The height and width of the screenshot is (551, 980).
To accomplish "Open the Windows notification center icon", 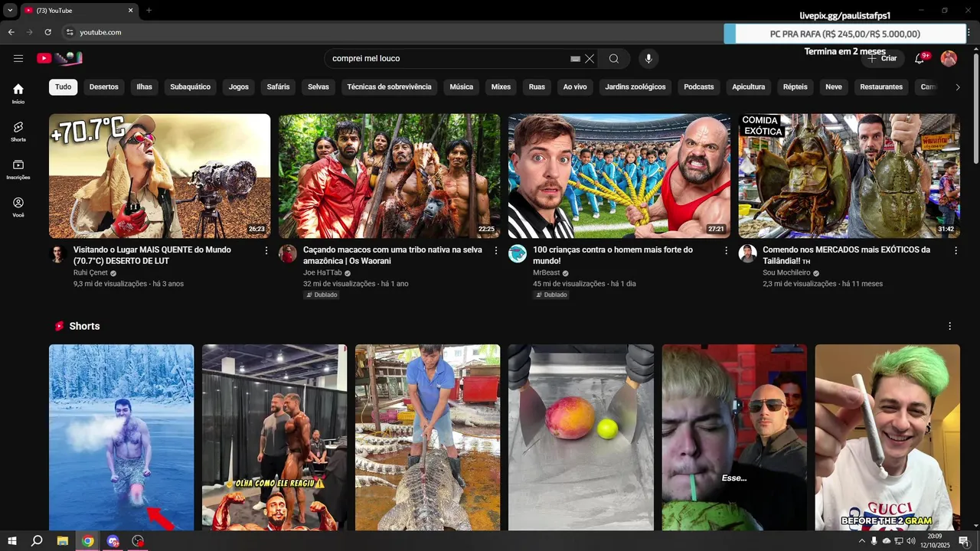I will point(964,541).
